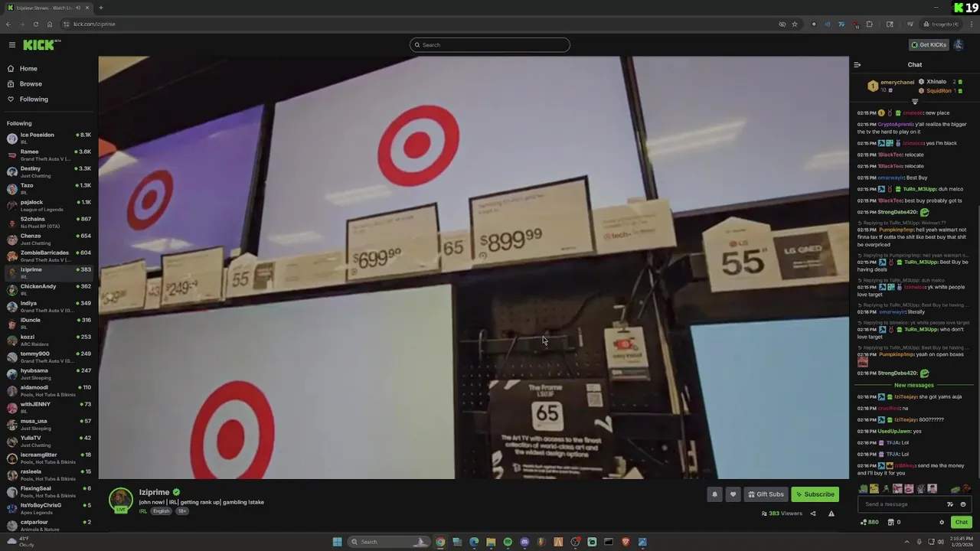Go to browser home page

(50, 24)
